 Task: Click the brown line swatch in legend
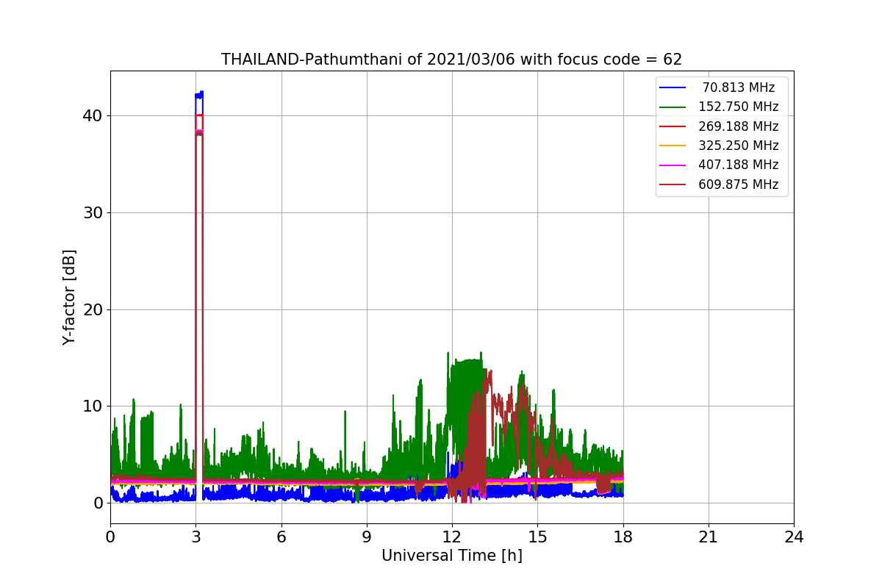[673, 185]
